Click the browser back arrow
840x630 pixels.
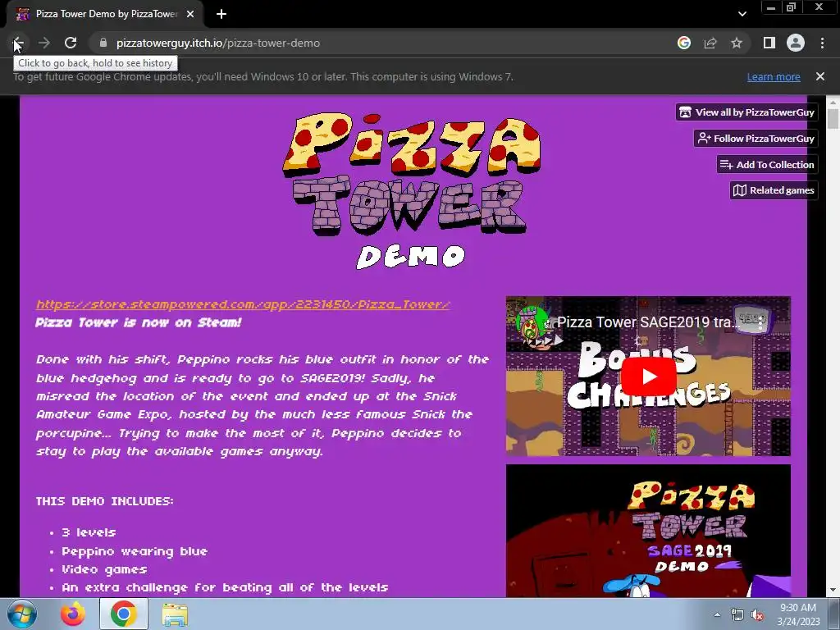click(x=17, y=43)
